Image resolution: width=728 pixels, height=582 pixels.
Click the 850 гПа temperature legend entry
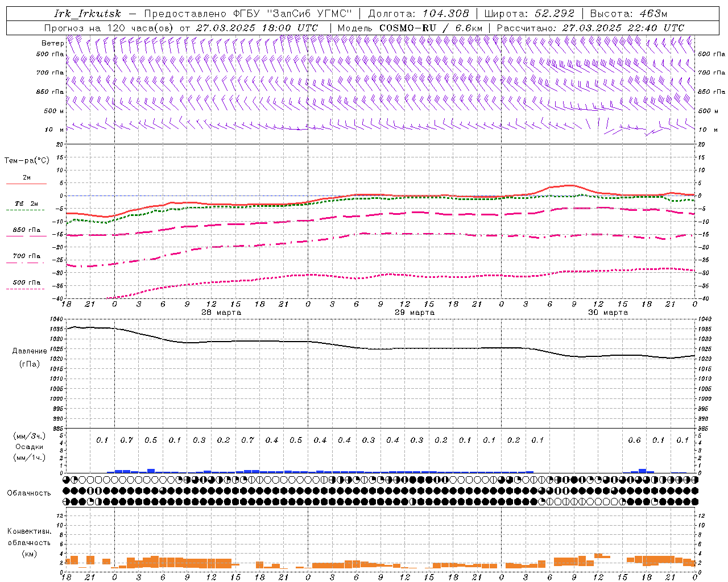point(26,230)
